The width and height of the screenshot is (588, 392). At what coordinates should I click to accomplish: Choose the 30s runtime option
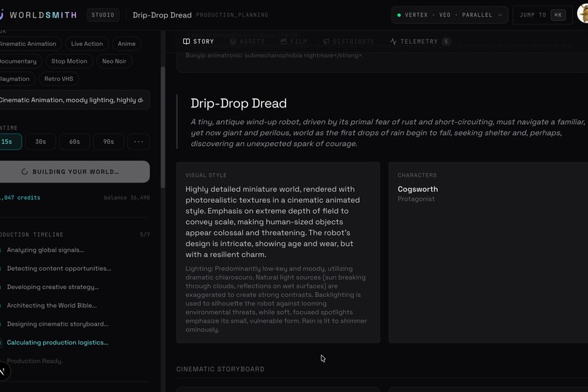tap(41, 142)
